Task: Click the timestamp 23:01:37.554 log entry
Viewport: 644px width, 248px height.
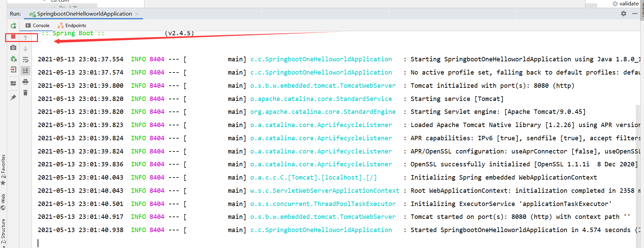Action: click(x=80, y=59)
